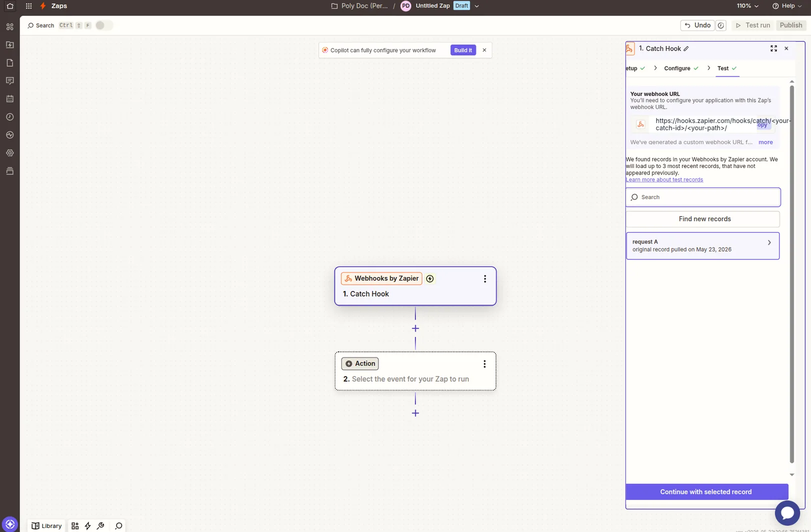This screenshot has width=811, height=532.
Task: Open the chat support bubble
Action: 787,513
